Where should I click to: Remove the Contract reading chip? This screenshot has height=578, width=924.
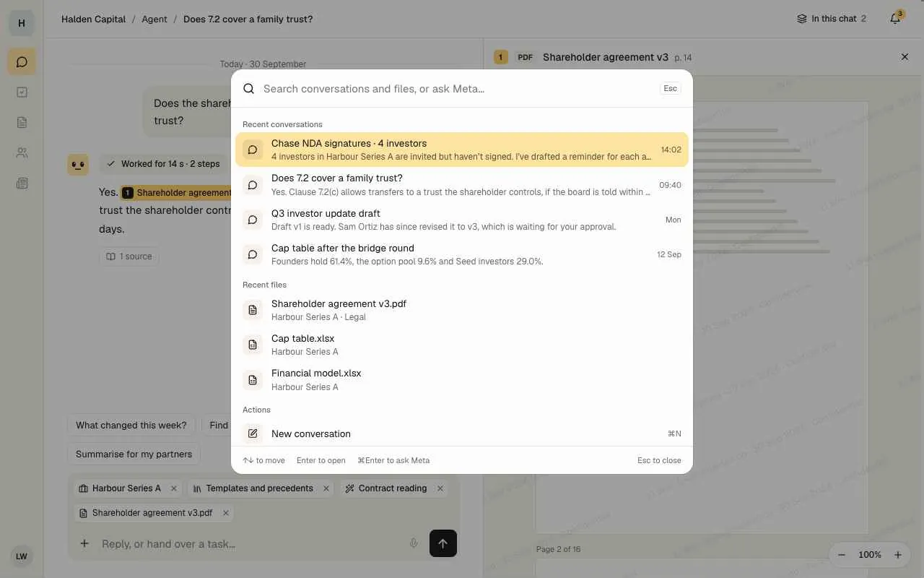coord(440,488)
